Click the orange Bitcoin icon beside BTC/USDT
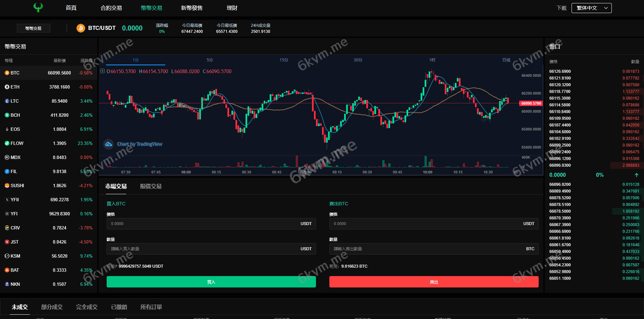Screen dimensions: 644x319 point(80,28)
